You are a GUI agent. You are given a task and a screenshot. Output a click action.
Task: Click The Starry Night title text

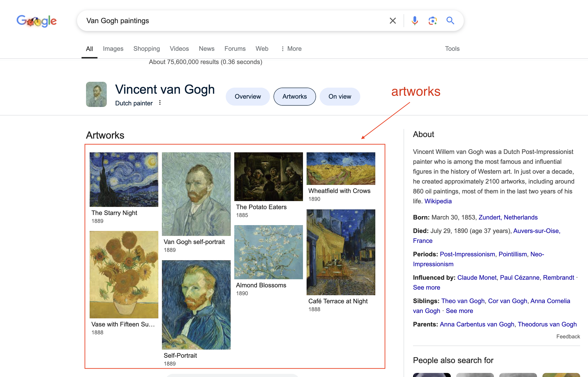pos(114,213)
